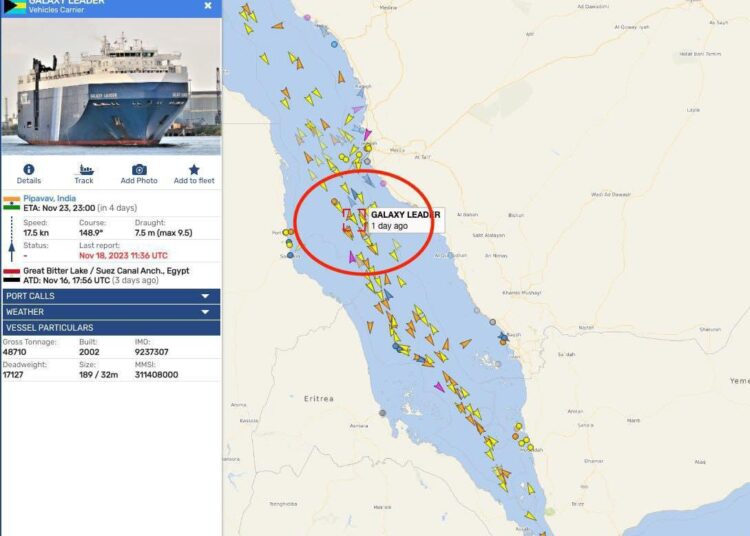Viewport: 750px width, 536px height.
Task: Click the Add Photo camera icon
Action: (x=139, y=169)
